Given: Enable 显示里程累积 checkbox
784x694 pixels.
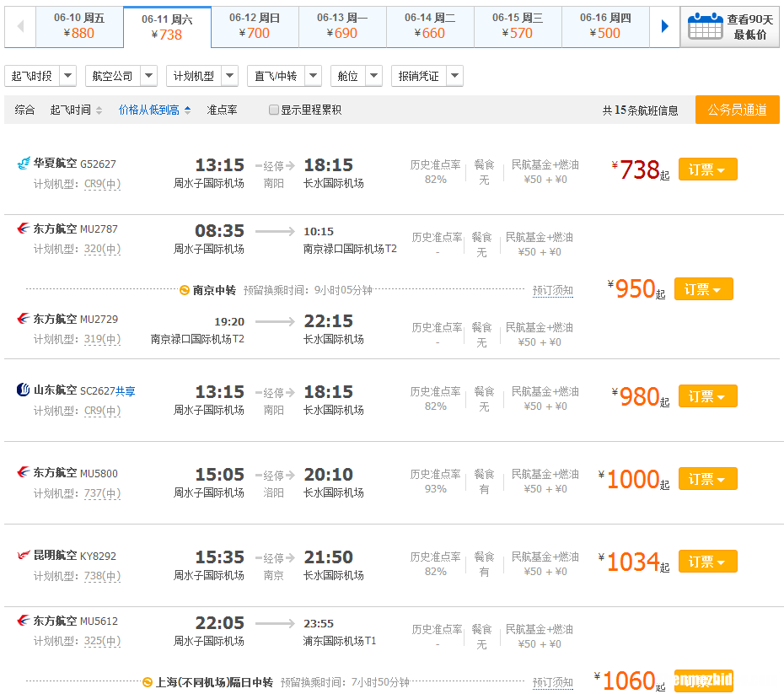Looking at the screenshot, I should (273, 110).
